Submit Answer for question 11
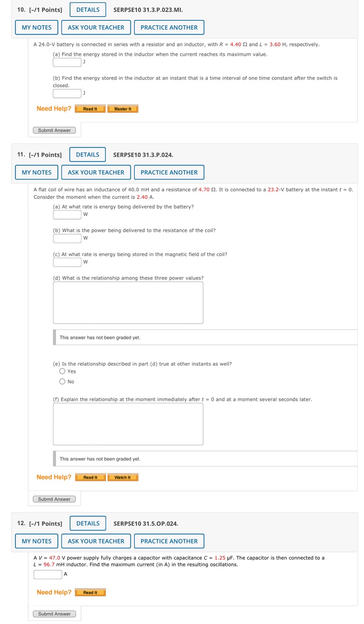This screenshot has width=364, height=624. point(54,499)
